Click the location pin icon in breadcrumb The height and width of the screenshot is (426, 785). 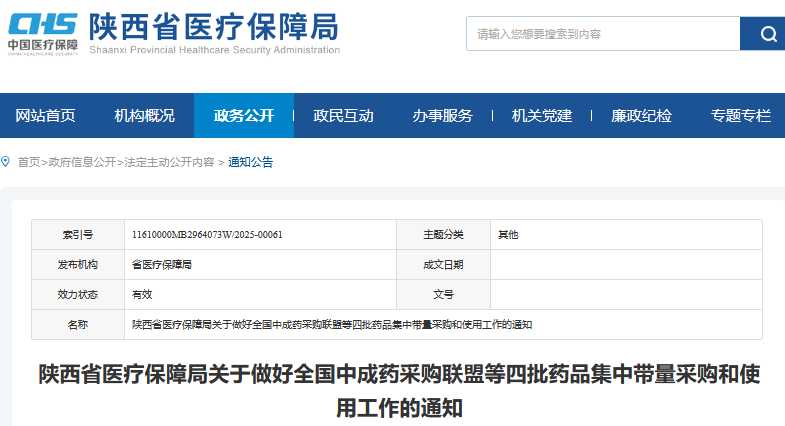6,162
